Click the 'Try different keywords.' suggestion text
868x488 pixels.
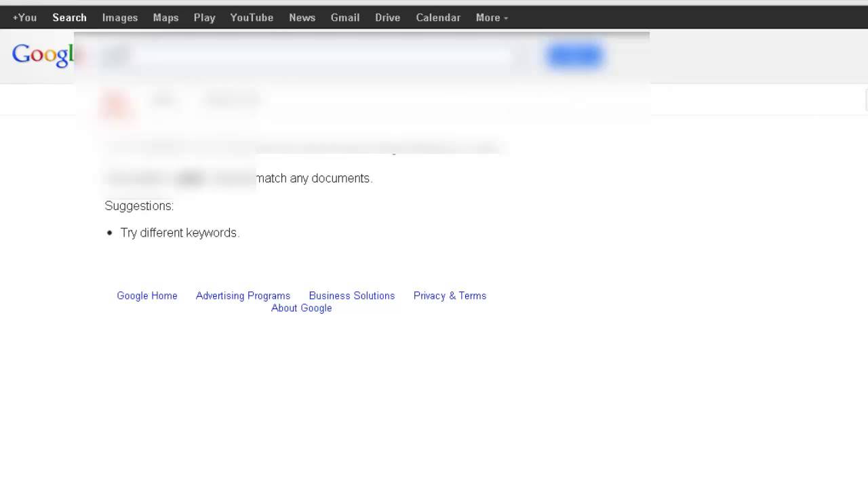(x=180, y=232)
